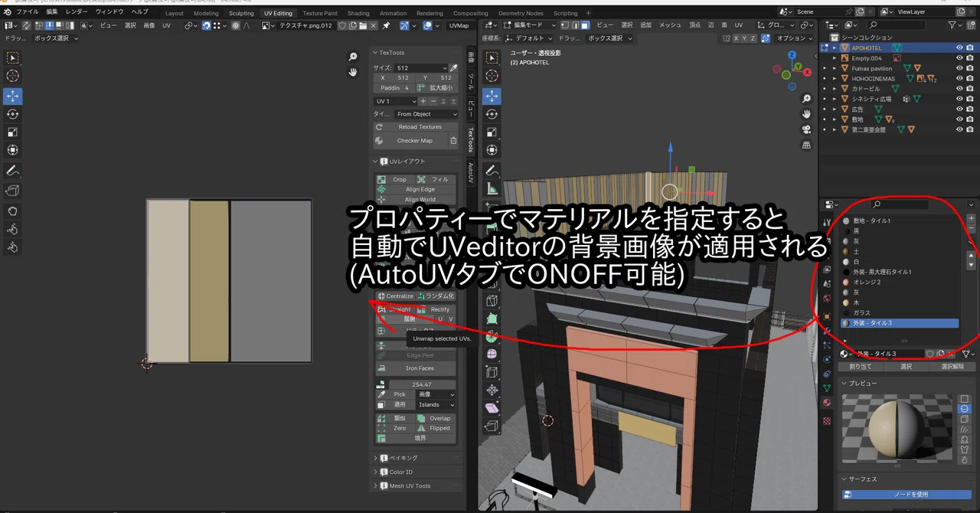Open the ボックス選択 dropdown in UV editor
The width and height of the screenshot is (980, 513).
pos(56,38)
